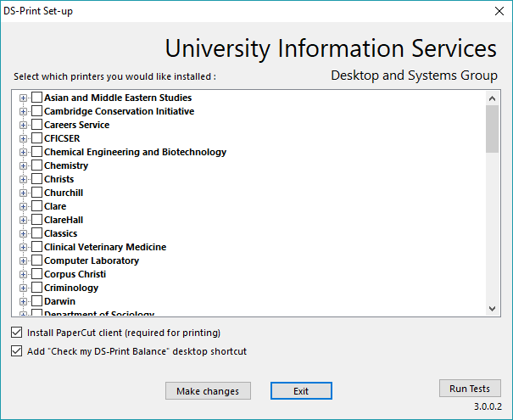Select the Darwin tree label

click(x=60, y=301)
